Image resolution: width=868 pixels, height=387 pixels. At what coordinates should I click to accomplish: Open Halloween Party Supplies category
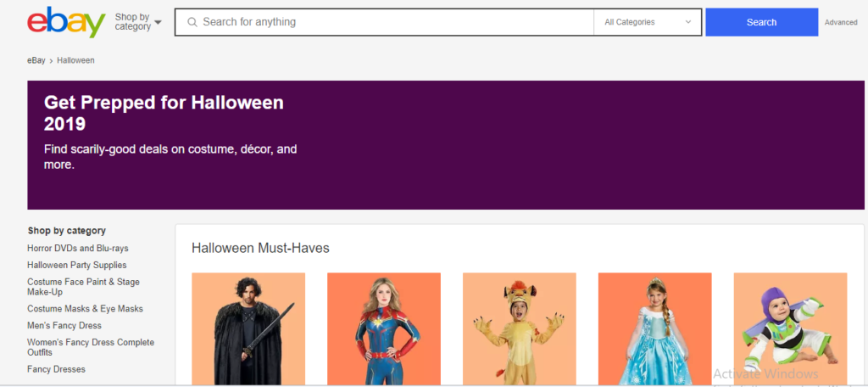[77, 265]
